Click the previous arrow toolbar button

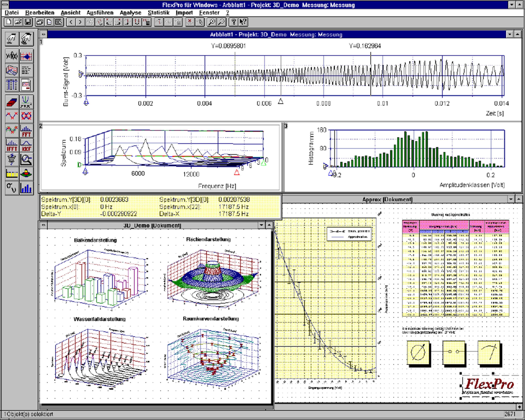click(71, 22)
